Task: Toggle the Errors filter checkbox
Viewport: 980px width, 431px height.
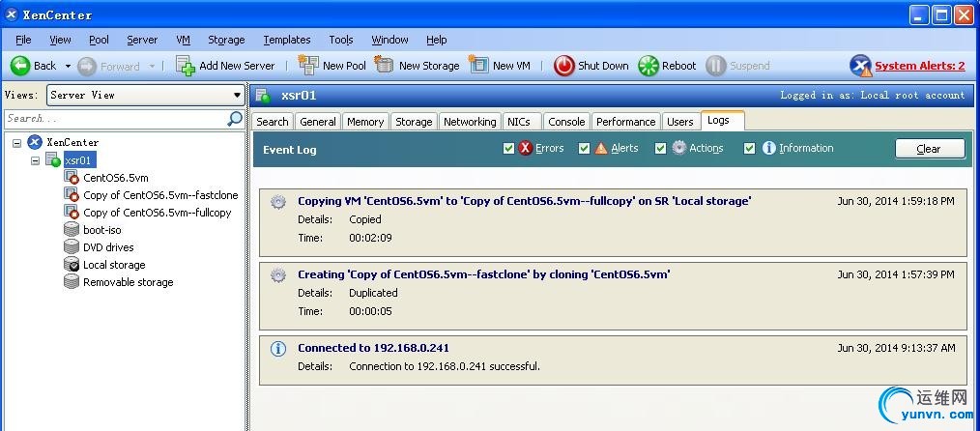Action: [x=508, y=149]
